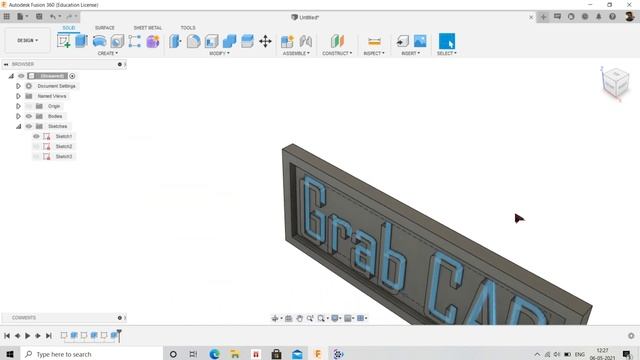This screenshot has width=640, height=360.
Task: Toggle visibility of Sketch3
Action: [36, 157]
